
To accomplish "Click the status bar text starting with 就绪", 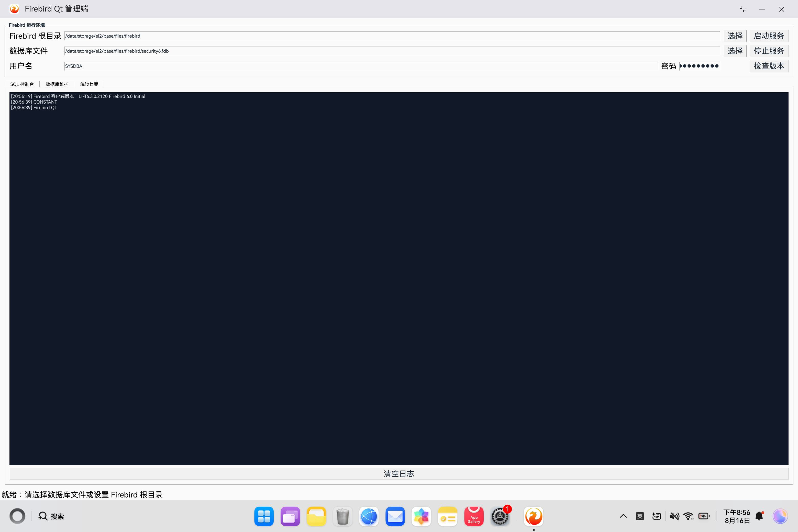I will point(82,495).
